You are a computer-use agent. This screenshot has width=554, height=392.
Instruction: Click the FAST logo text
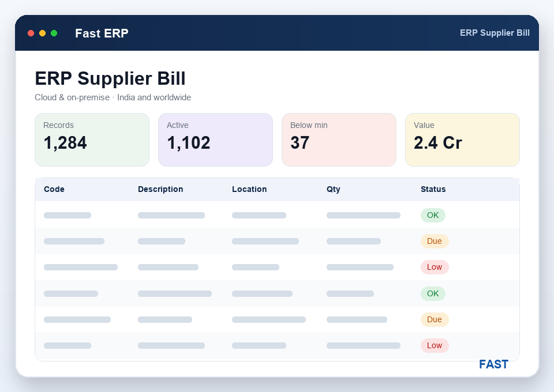point(493,364)
